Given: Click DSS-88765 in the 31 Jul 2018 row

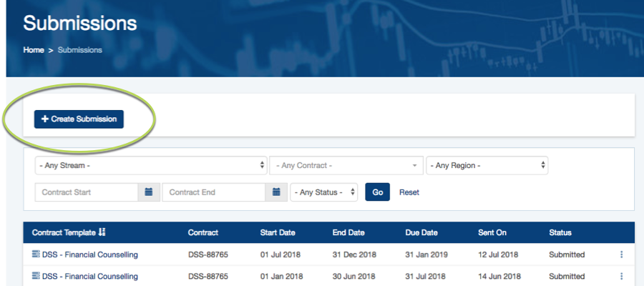Looking at the screenshot, I should 208,276.
